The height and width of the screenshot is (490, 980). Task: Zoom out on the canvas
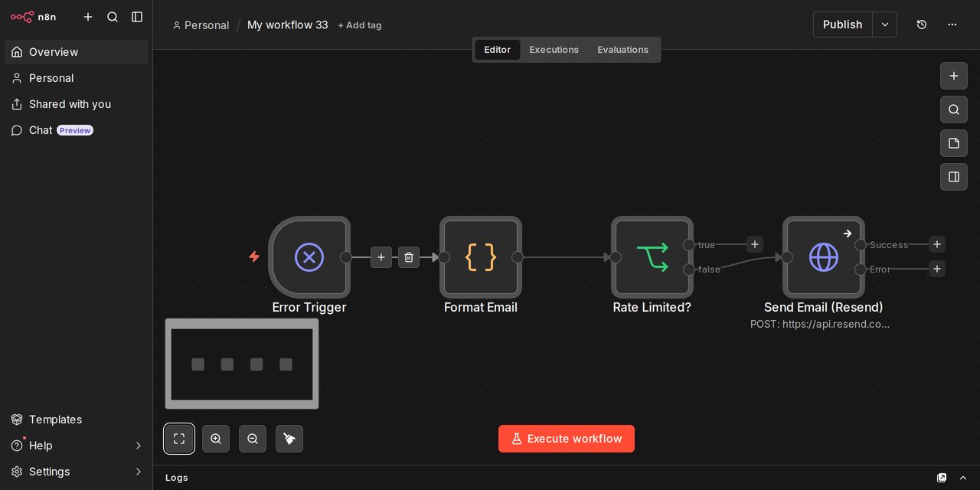tap(253, 439)
